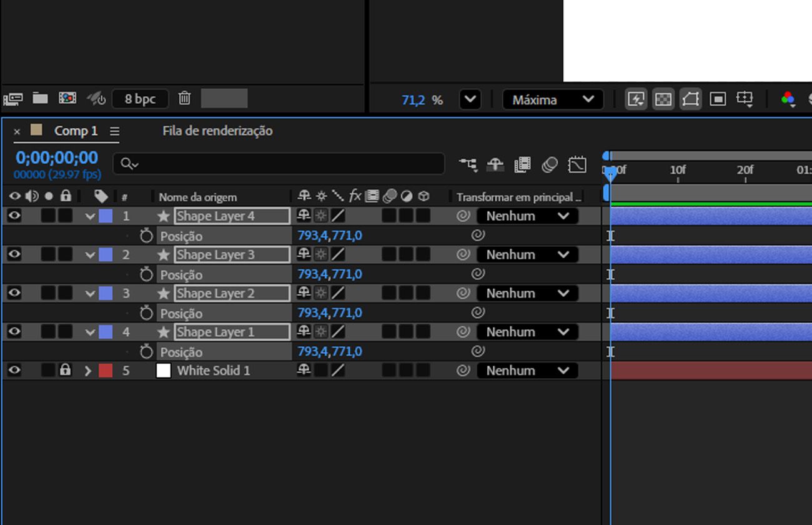Hide Shape Layer 3 with eye icon
The height and width of the screenshot is (525, 812).
click(x=14, y=254)
